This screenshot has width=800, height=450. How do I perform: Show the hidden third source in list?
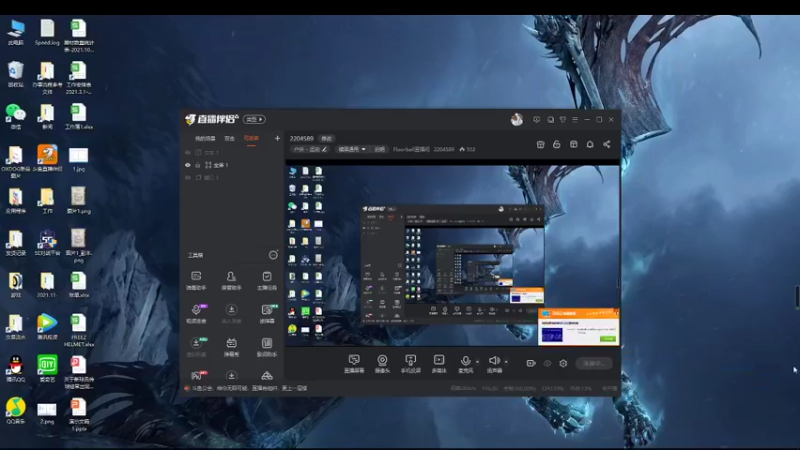pos(188,178)
